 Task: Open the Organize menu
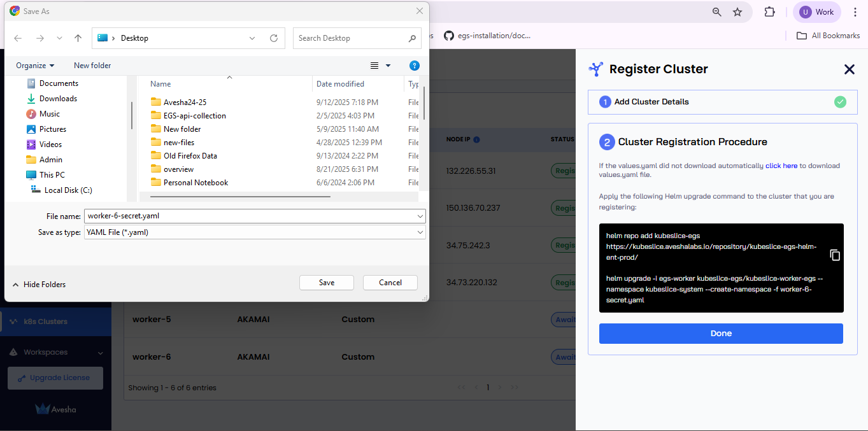coord(35,66)
